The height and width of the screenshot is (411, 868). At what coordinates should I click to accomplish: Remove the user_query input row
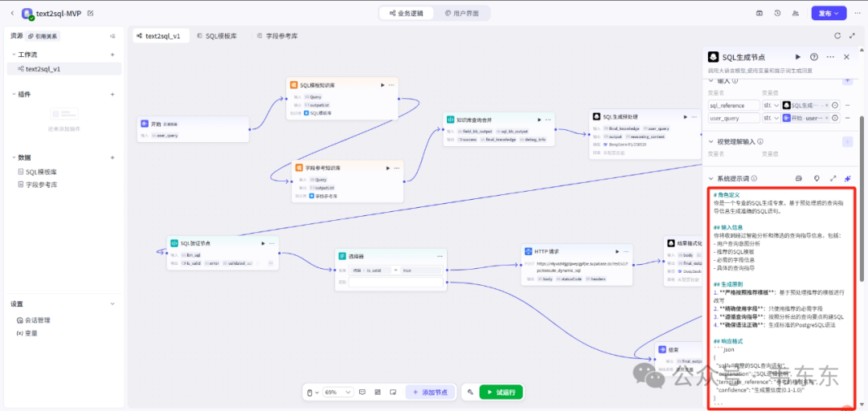point(848,118)
